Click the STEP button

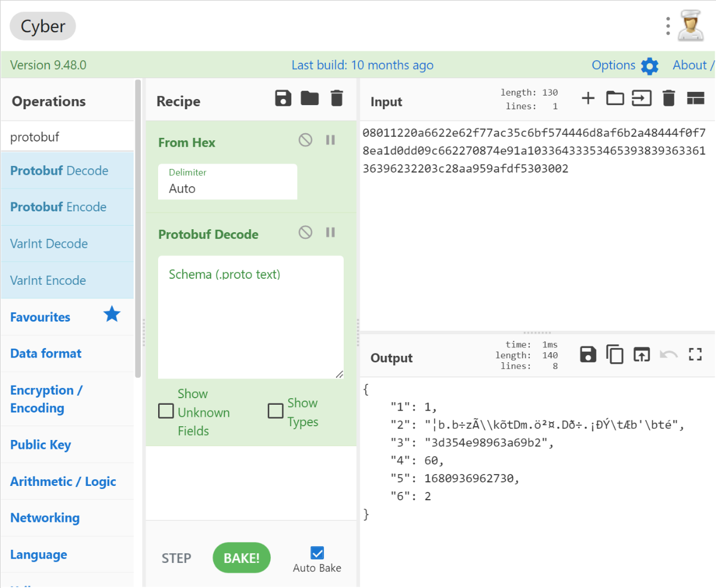[x=177, y=558]
